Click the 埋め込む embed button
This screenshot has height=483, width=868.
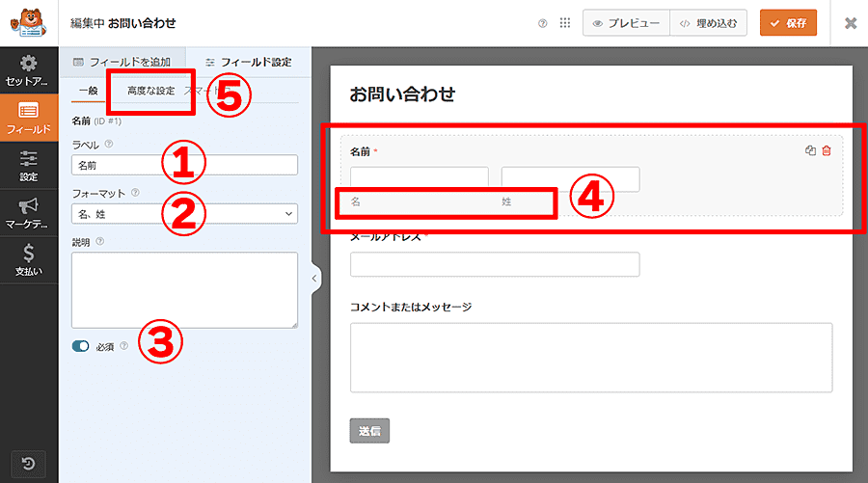[x=709, y=23]
